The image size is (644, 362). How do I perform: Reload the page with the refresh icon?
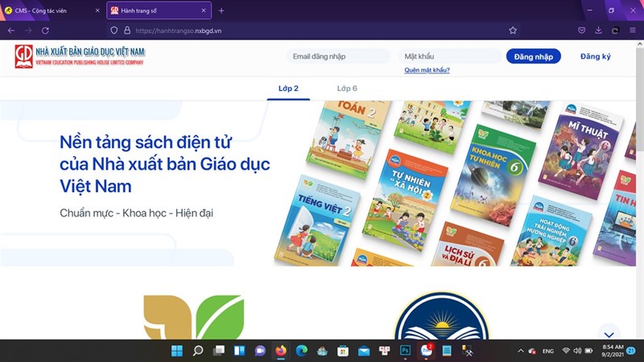coord(46,30)
